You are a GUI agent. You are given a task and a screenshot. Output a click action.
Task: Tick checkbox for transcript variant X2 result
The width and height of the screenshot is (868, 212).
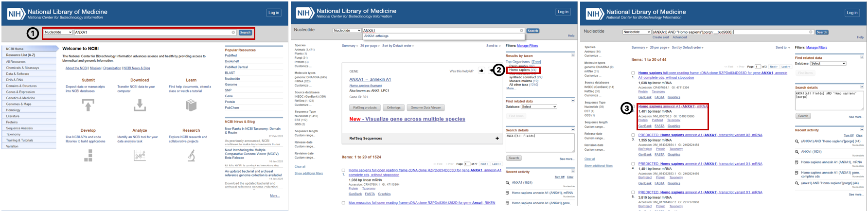pos(633,135)
